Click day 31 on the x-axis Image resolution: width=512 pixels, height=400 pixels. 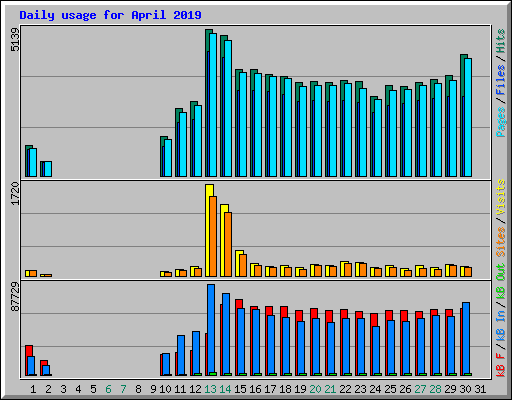click(x=480, y=389)
